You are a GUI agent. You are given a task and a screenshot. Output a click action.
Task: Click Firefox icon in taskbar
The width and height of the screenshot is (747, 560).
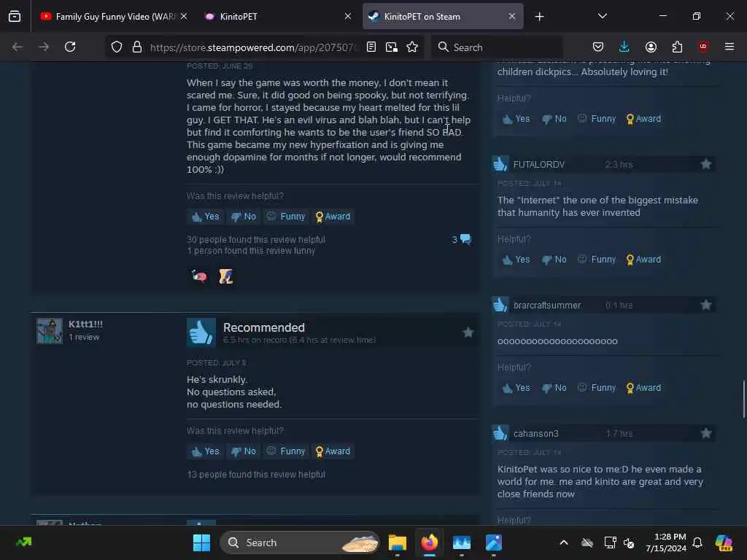[x=429, y=542]
